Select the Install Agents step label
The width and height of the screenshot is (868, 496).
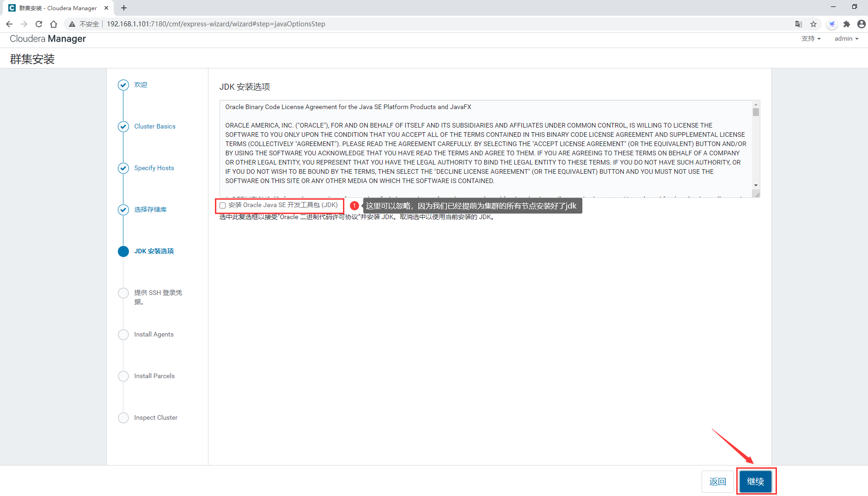point(154,334)
